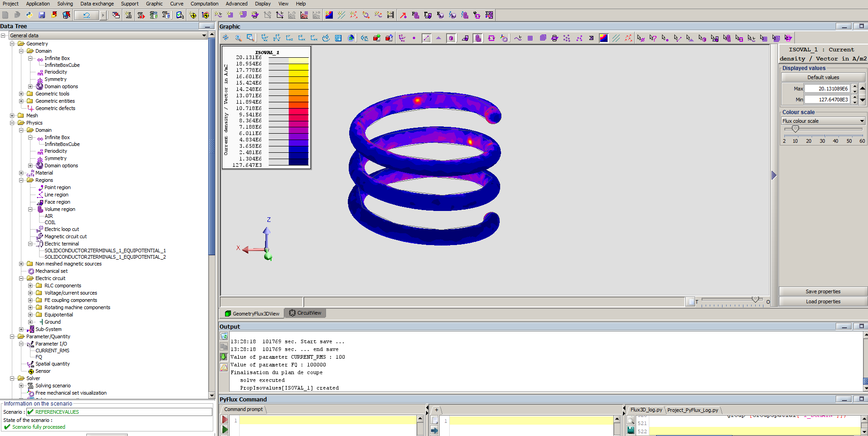Collapse the Electric terminal node
The image size is (868, 436).
coord(30,244)
